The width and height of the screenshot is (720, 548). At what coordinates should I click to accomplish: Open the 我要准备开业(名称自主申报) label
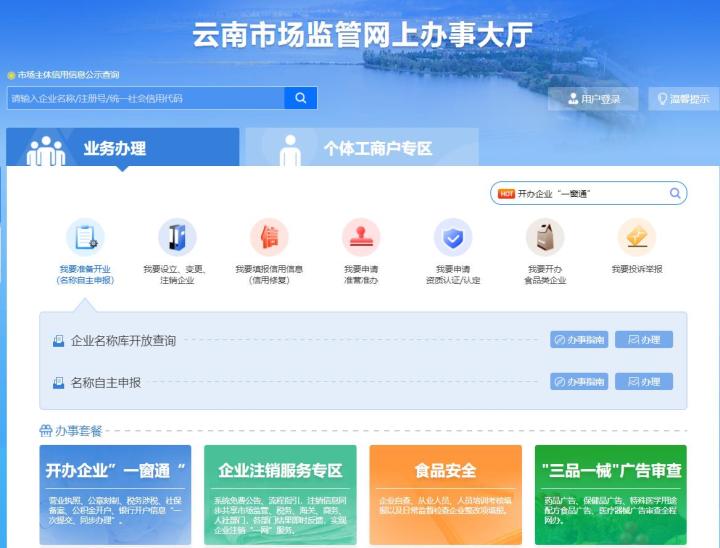[85, 274]
